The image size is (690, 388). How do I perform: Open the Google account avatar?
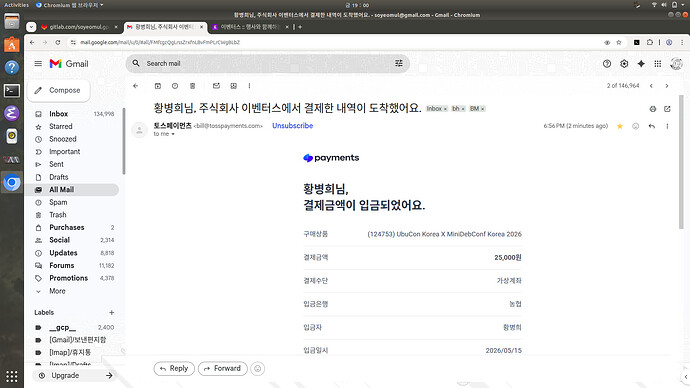[x=676, y=64]
